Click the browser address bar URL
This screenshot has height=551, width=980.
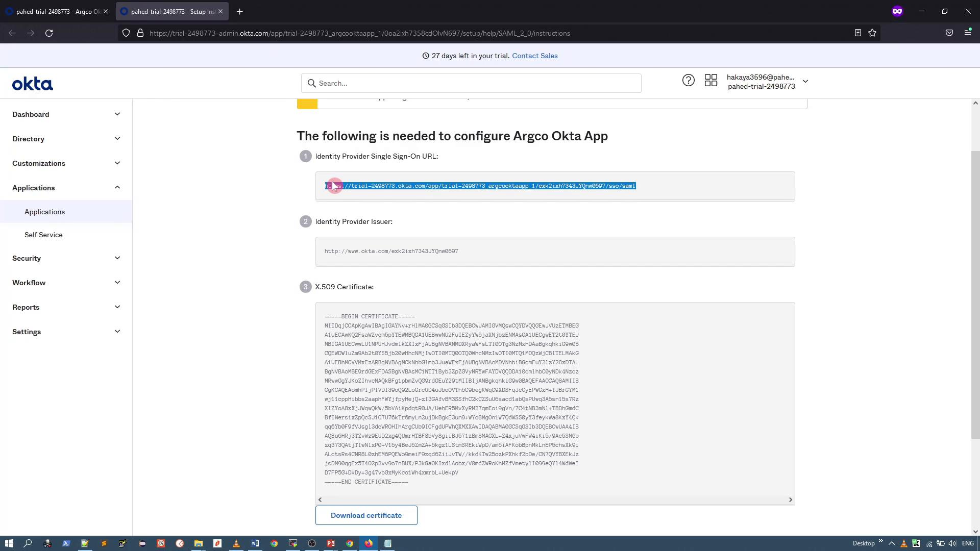(x=360, y=33)
